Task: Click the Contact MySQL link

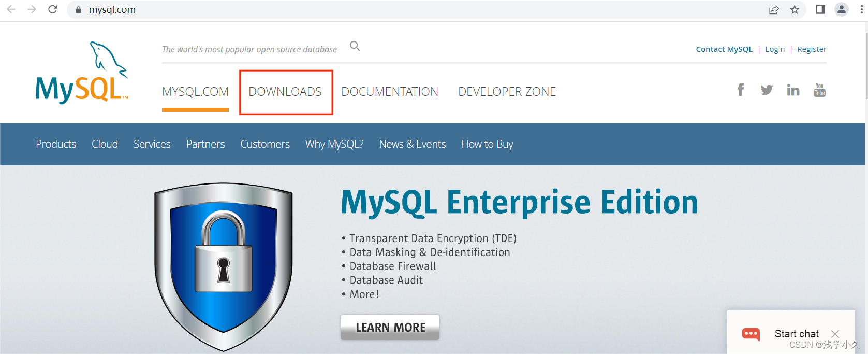Action: [724, 49]
